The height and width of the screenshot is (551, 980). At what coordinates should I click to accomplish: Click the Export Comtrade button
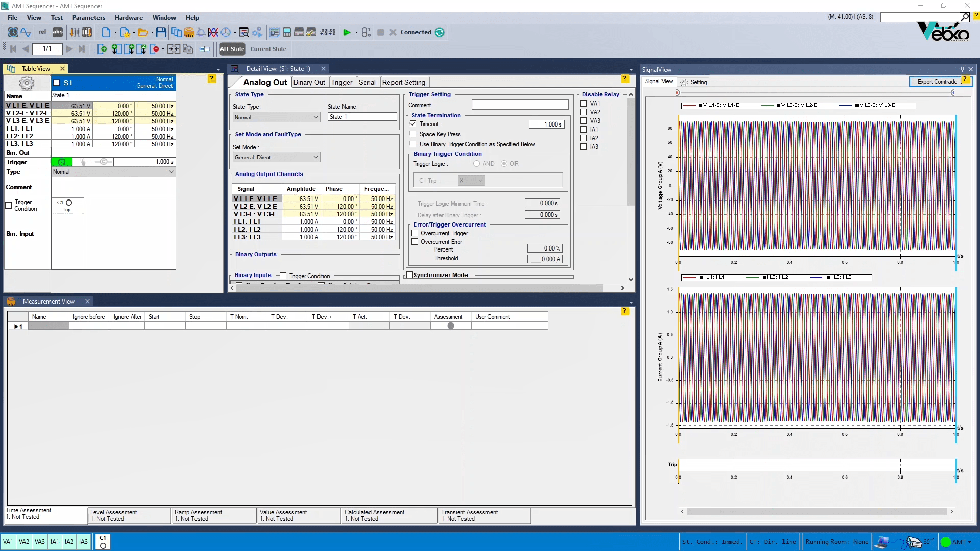point(937,82)
